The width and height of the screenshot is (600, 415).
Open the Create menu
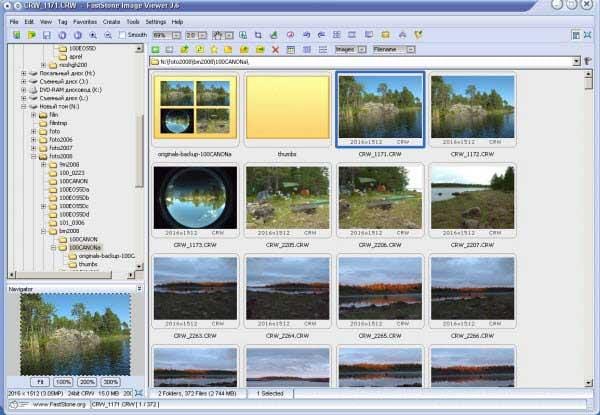pos(111,22)
